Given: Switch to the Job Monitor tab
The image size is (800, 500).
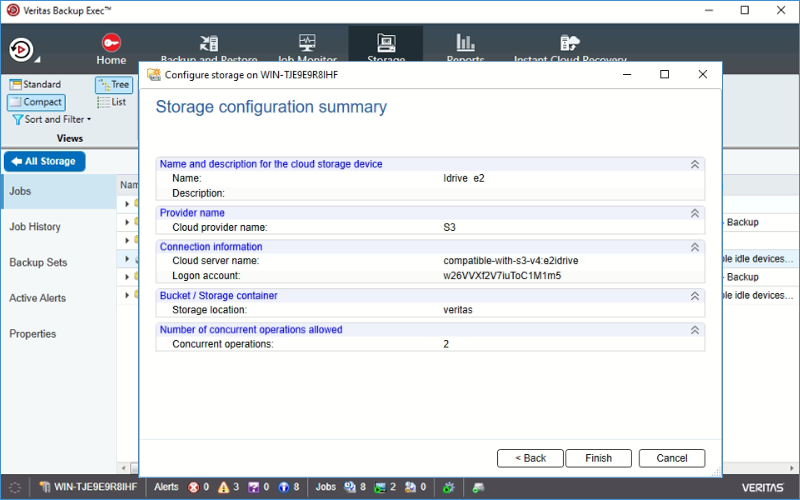Looking at the screenshot, I should click(x=307, y=49).
